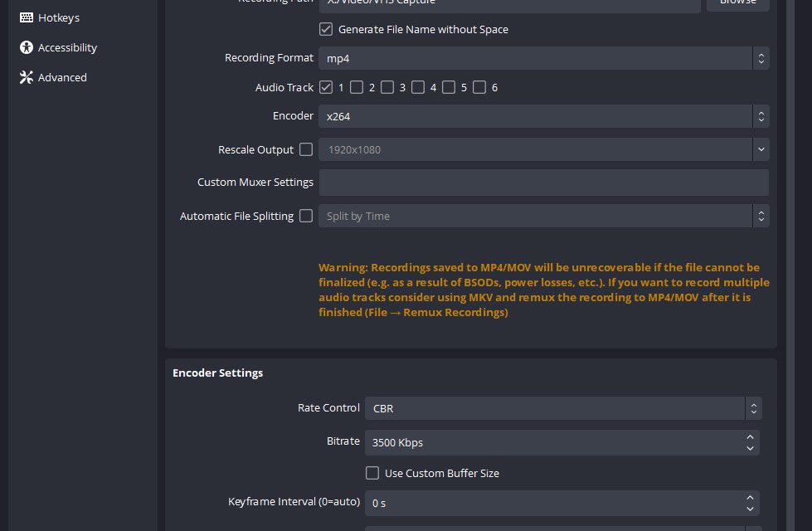Check Use Custom Buffer Size

click(x=372, y=473)
